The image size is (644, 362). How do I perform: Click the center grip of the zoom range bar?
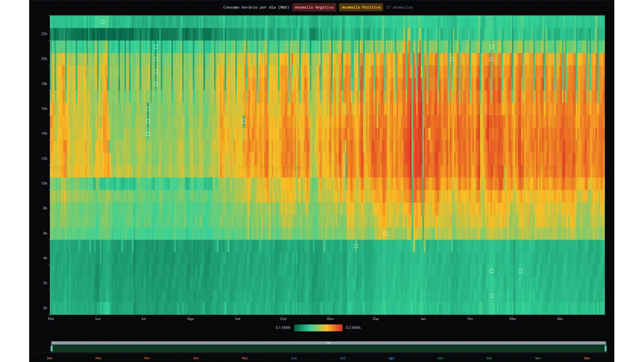pyautogui.click(x=329, y=343)
